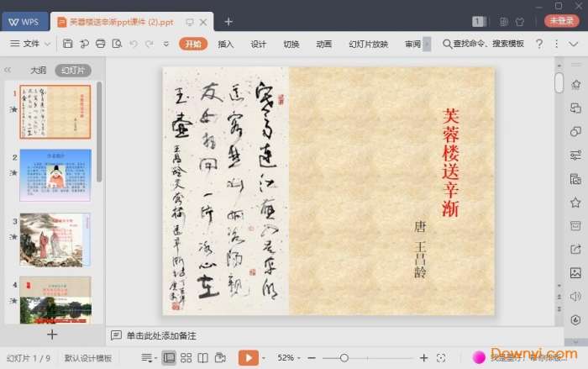Click the undo arrow icon

click(x=133, y=44)
